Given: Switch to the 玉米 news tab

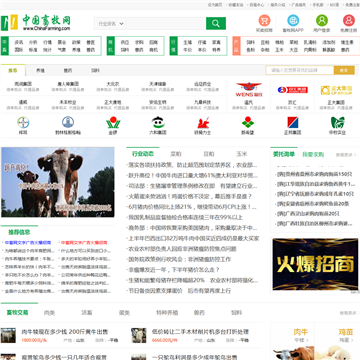Looking at the screenshot, I should point(242,154).
